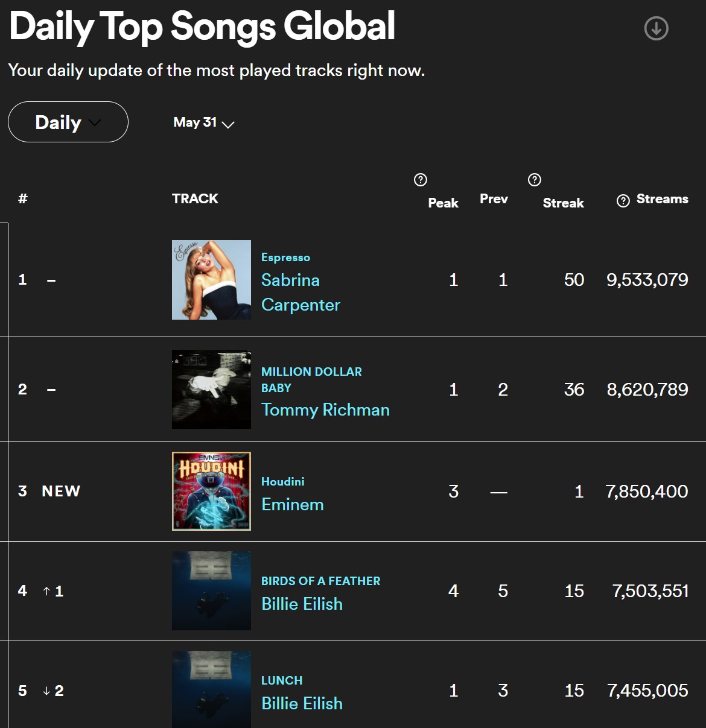The image size is (706, 728).
Task: Click the Streak column help icon
Action: pos(535,180)
